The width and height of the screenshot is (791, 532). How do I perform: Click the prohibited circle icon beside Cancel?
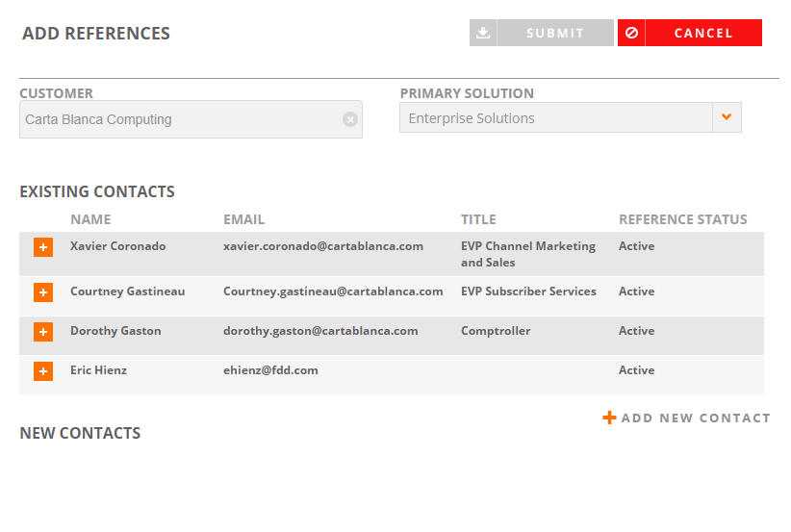click(x=631, y=33)
